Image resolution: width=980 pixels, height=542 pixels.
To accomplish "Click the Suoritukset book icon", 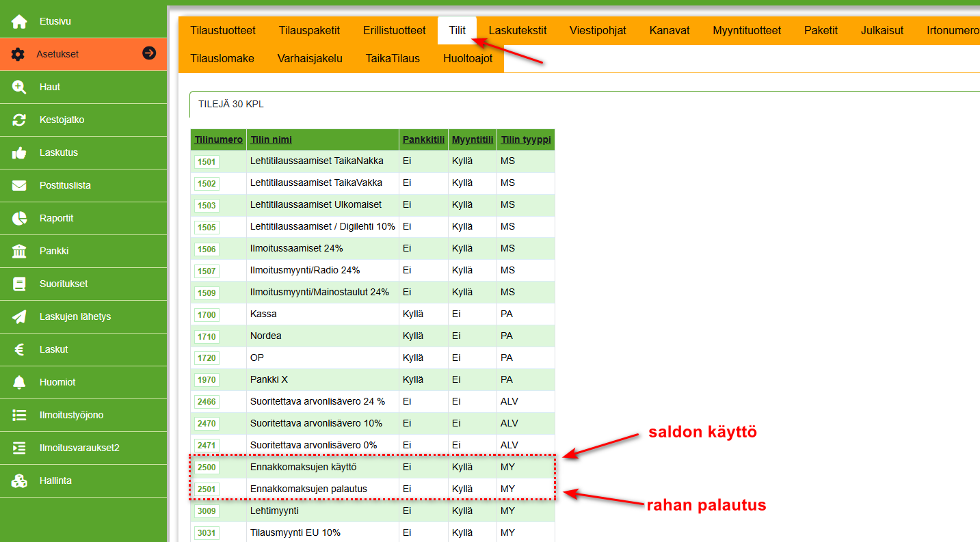I will [19, 284].
